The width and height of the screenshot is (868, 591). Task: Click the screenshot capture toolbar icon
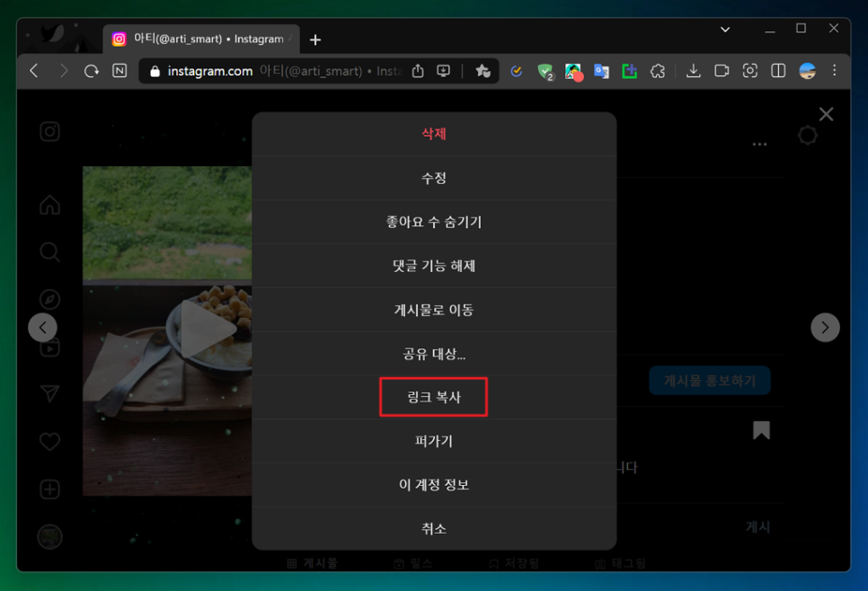tap(750, 71)
